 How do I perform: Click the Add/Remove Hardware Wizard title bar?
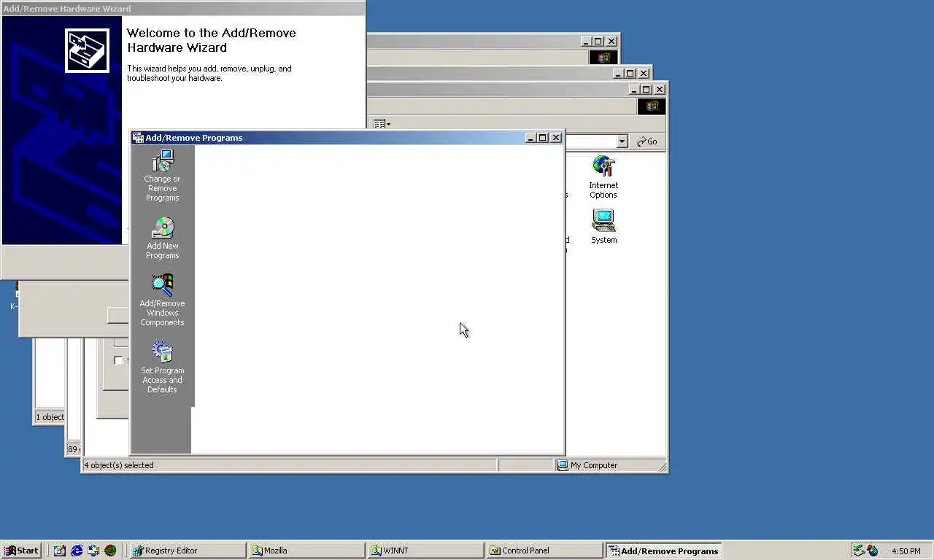[x=182, y=9]
